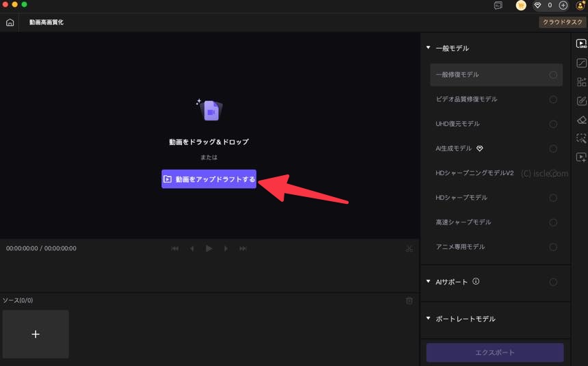
Task: Jump to the start with skip-back control
Action: [175, 248]
